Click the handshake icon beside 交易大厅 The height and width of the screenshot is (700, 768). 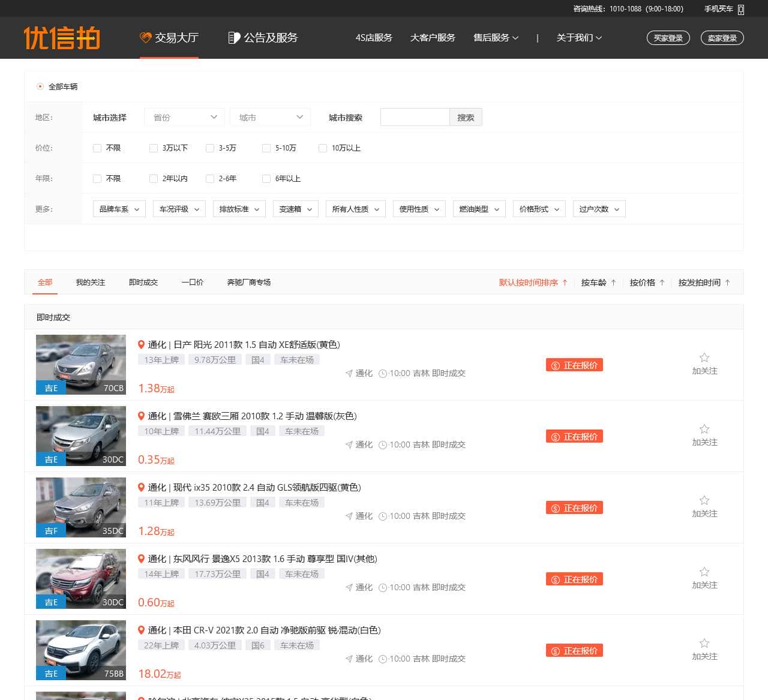tap(145, 38)
